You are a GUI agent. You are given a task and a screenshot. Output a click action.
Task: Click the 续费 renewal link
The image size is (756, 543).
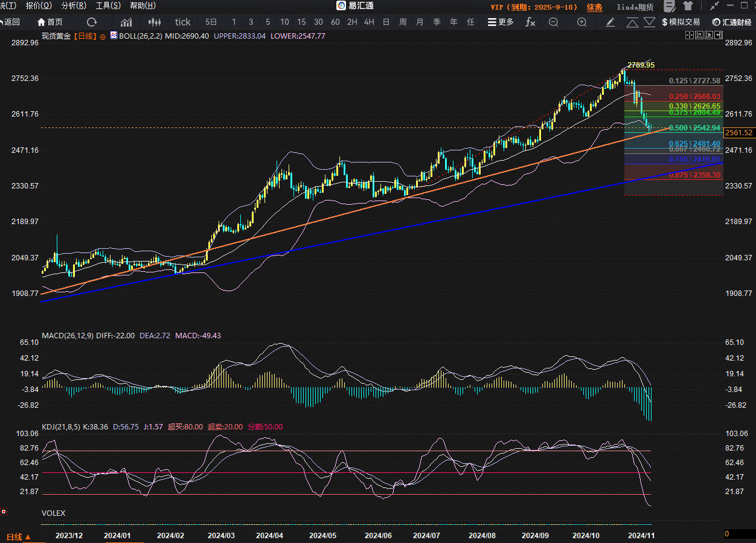(x=594, y=7)
